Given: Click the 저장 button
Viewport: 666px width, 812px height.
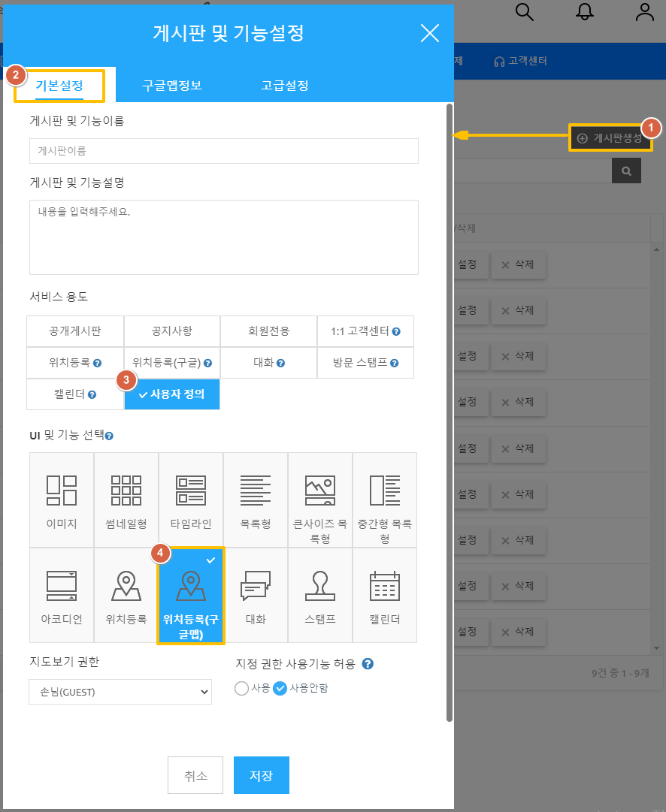Looking at the screenshot, I should click(261, 775).
